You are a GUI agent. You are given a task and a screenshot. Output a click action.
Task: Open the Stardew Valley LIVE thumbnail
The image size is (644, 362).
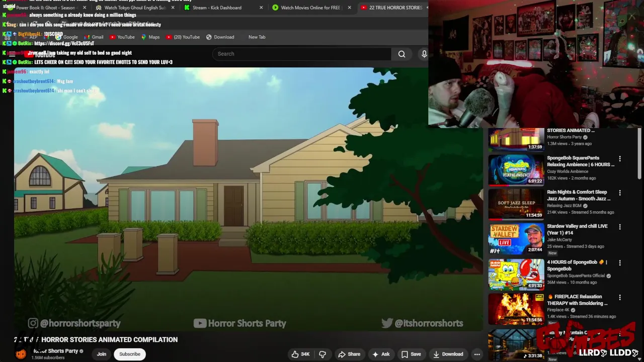tap(516, 238)
